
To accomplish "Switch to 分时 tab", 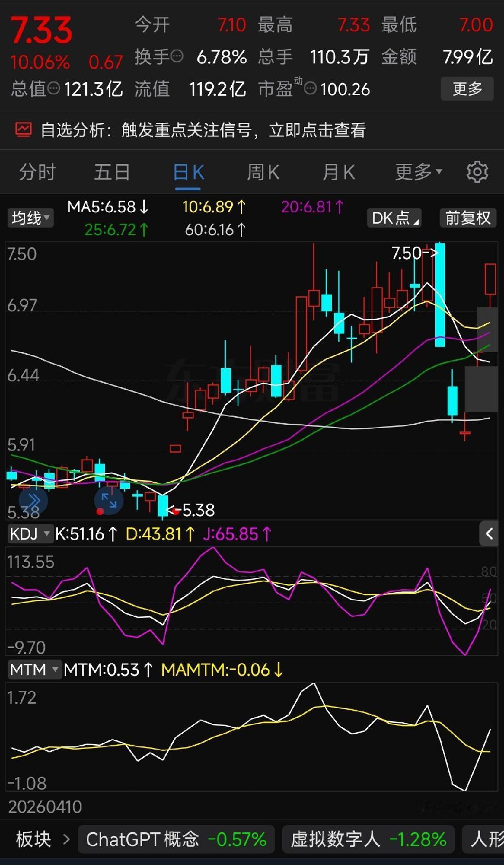I will [x=38, y=172].
